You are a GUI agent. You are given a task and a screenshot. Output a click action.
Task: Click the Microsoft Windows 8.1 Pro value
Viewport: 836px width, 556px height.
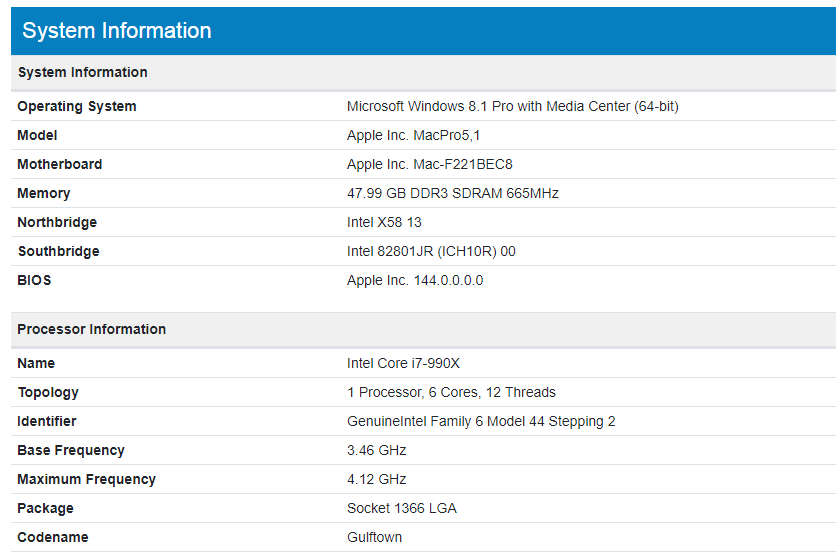click(x=512, y=106)
